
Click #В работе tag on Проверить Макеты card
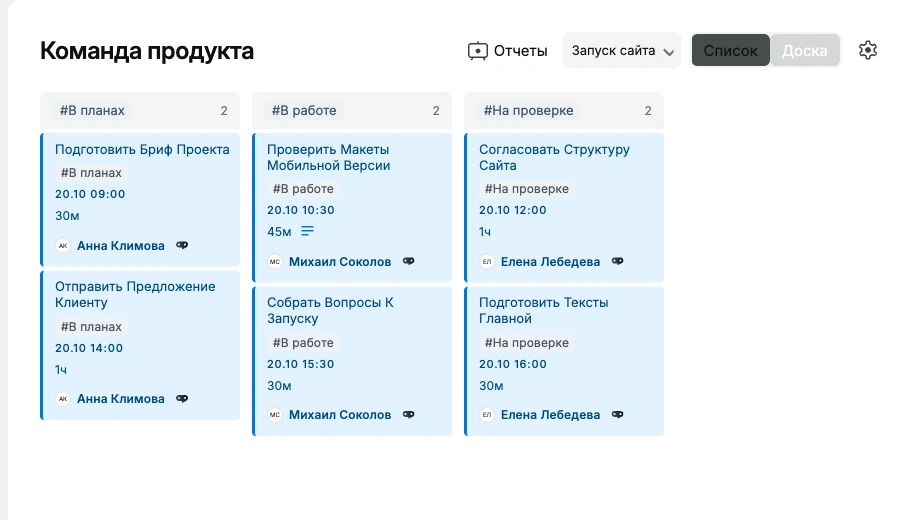pos(304,189)
